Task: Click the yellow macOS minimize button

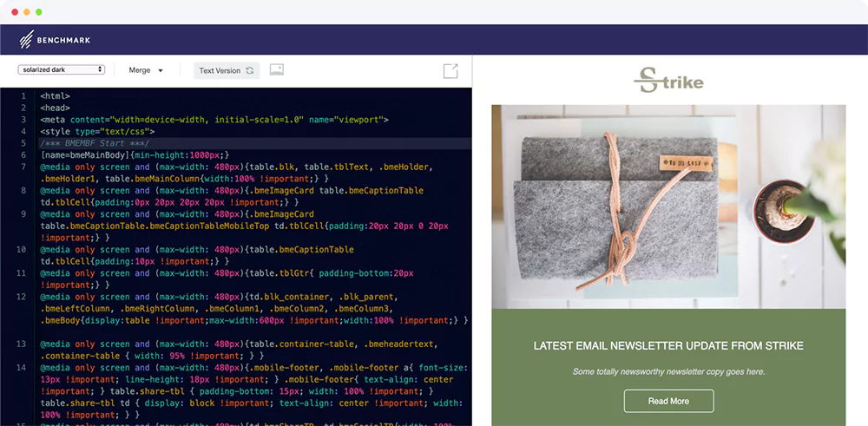Action: click(x=27, y=12)
